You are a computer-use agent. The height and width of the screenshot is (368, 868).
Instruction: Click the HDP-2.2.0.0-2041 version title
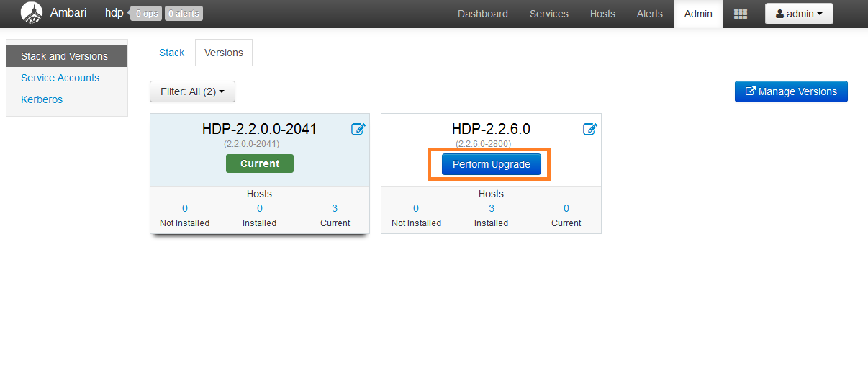click(x=260, y=129)
